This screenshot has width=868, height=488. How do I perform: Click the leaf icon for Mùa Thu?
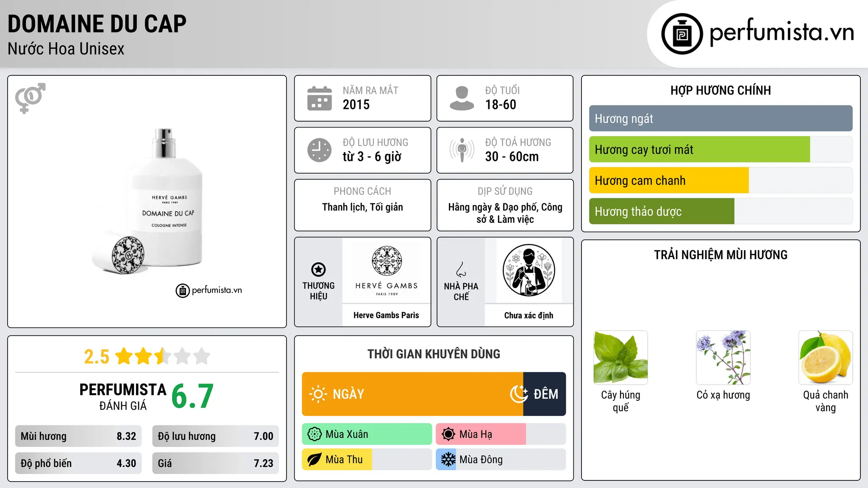pyautogui.click(x=314, y=460)
